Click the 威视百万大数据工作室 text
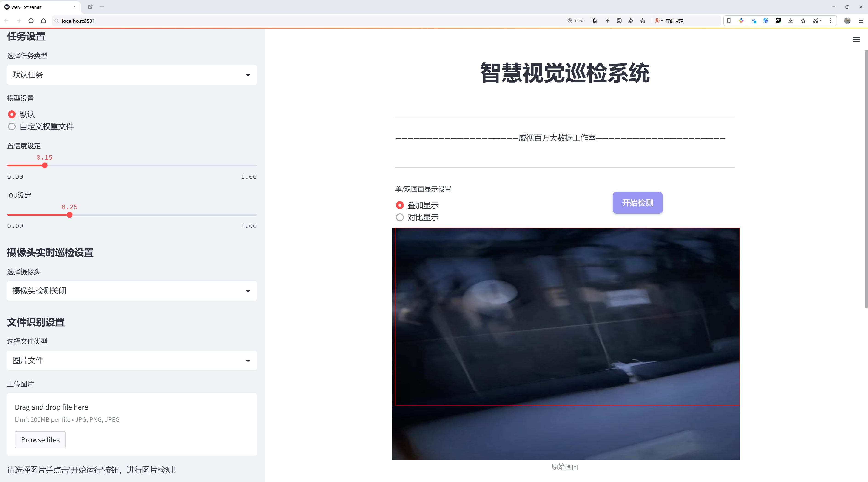The height and width of the screenshot is (482, 868). tap(557, 138)
